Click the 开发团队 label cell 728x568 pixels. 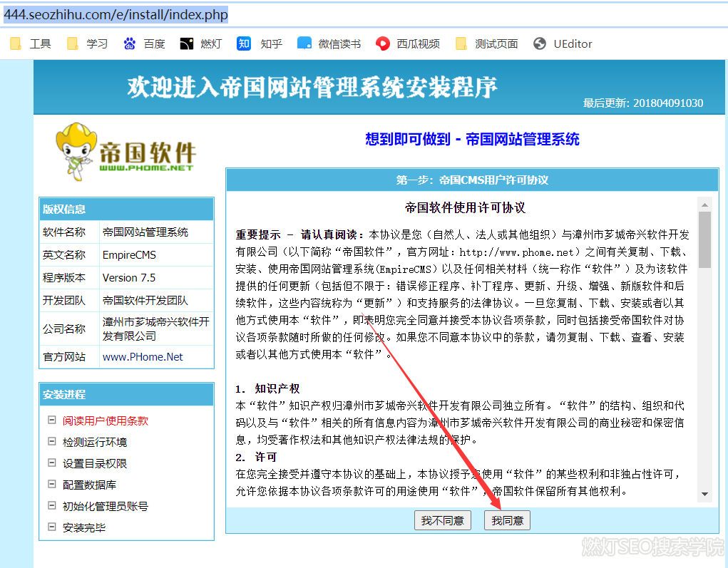pyautogui.click(x=69, y=300)
